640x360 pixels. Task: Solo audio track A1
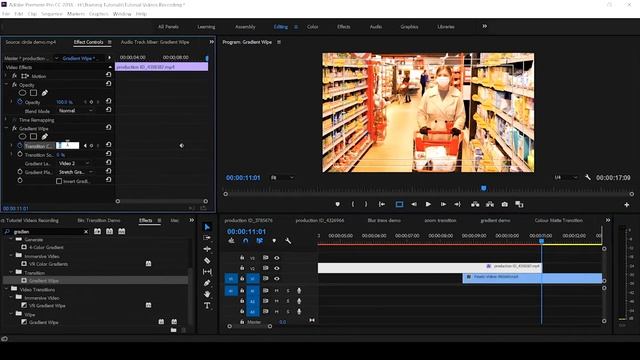click(288, 291)
